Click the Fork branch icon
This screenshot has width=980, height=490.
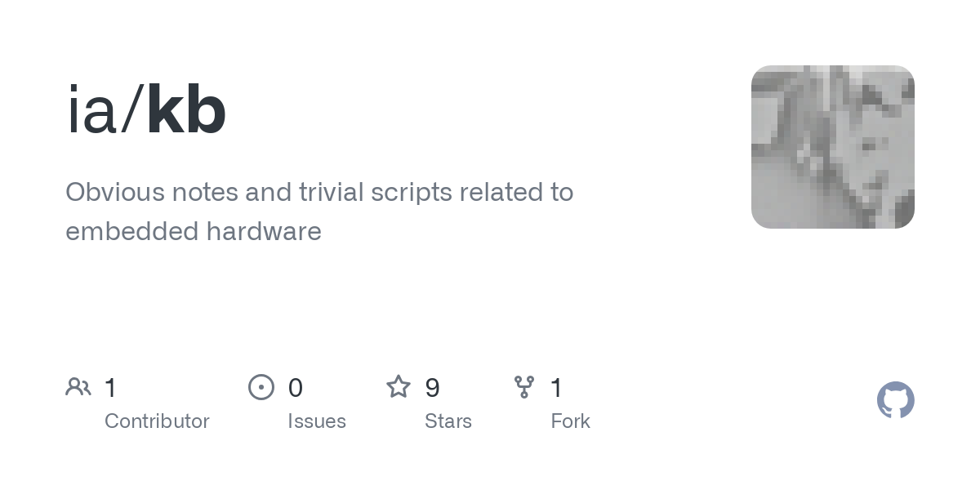(x=524, y=387)
